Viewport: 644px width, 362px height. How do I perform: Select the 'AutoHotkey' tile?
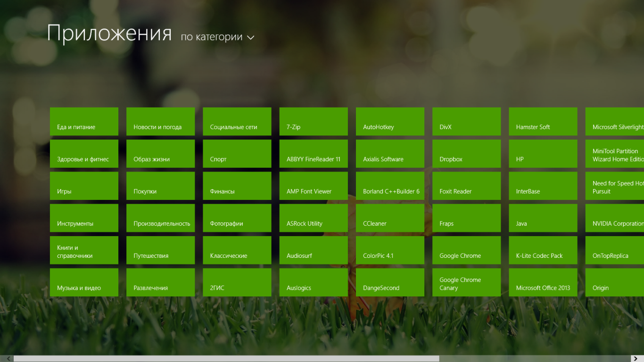click(390, 122)
